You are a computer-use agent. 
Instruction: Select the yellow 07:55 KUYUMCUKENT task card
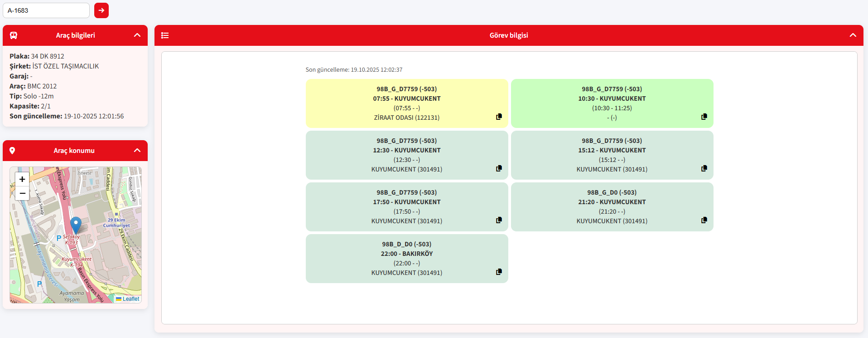click(x=406, y=103)
